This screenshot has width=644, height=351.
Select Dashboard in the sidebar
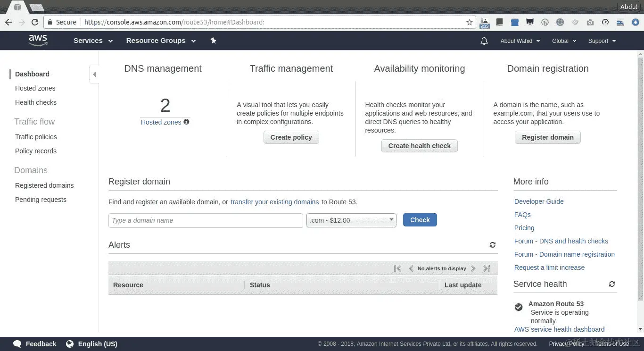tap(32, 74)
